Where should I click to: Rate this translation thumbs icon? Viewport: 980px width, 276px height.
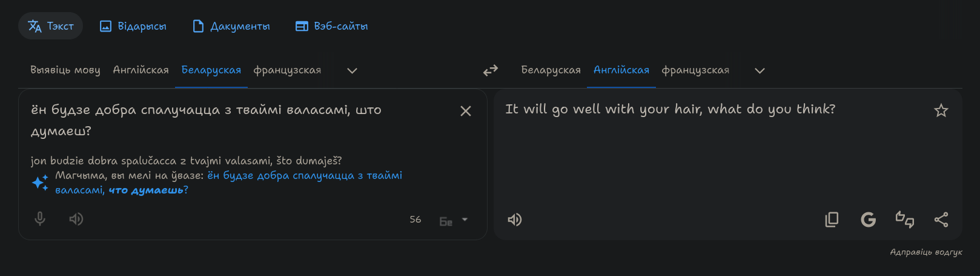point(905,220)
